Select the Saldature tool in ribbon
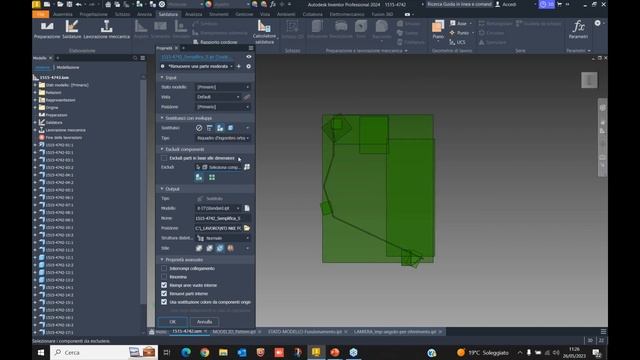This screenshot has width=640, height=360. coord(72,30)
